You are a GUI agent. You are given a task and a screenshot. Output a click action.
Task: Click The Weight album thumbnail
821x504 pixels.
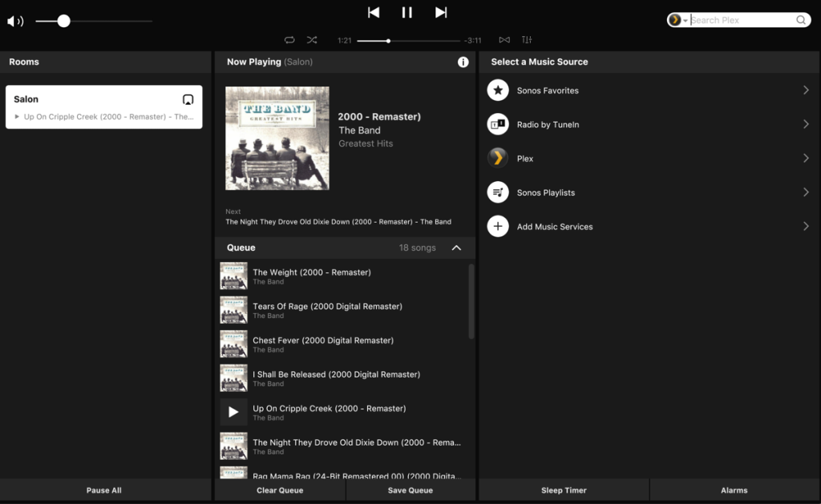click(233, 276)
